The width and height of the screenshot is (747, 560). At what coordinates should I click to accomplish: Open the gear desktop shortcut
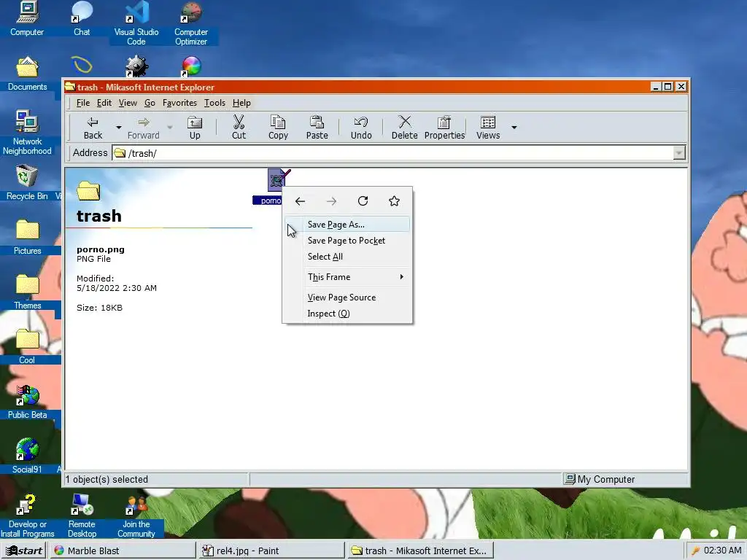(136, 66)
